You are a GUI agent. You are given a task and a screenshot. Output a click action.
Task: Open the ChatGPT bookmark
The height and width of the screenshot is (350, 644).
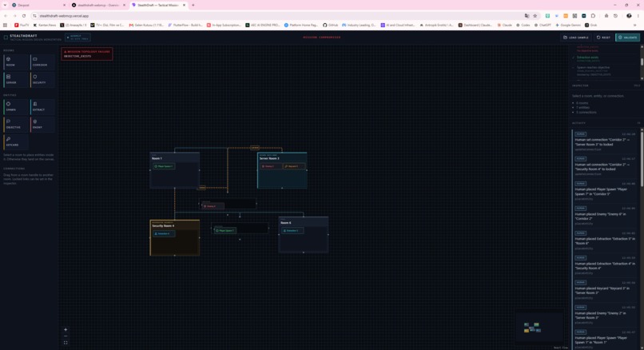coord(543,25)
